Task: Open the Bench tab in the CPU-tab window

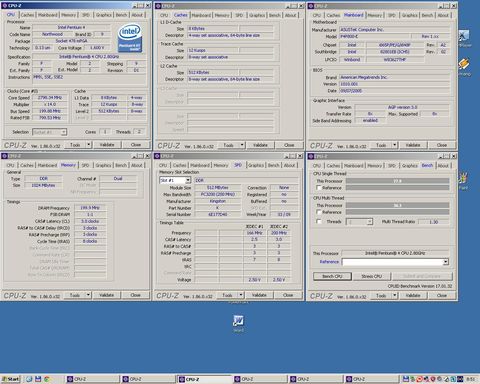Action: click(121, 15)
